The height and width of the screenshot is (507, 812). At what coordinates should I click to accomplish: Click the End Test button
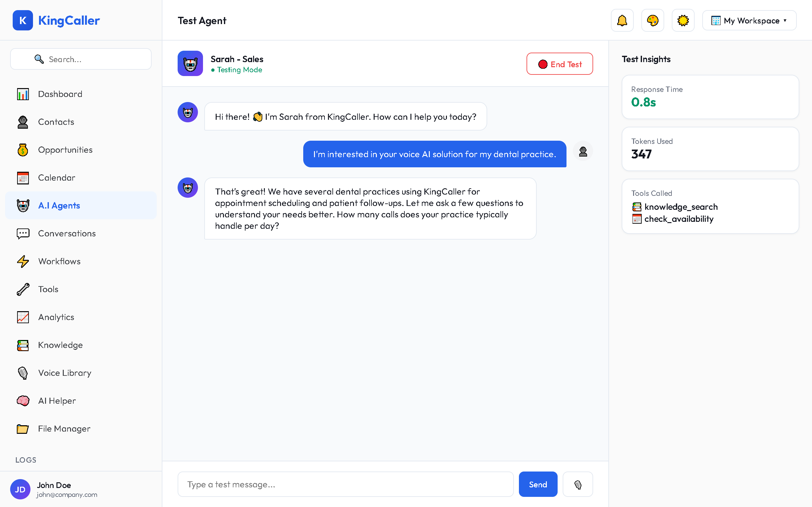pyautogui.click(x=559, y=64)
